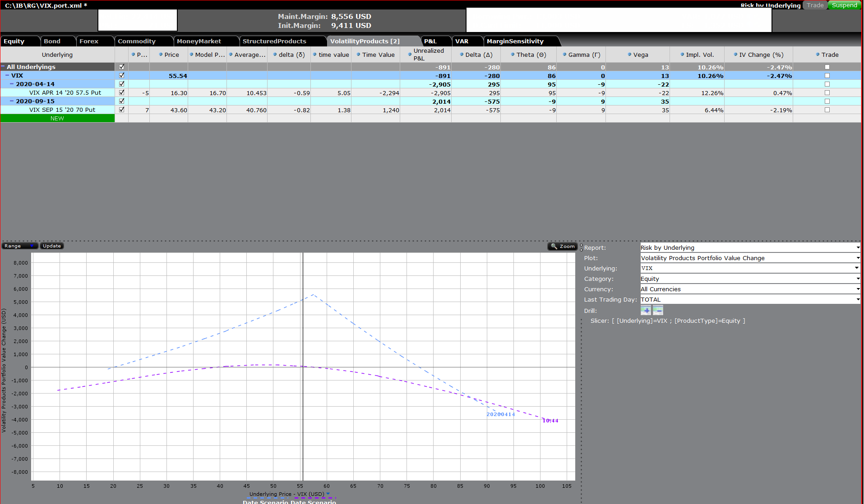Click the green Suspend button
864x504 pixels.
(x=844, y=5)
